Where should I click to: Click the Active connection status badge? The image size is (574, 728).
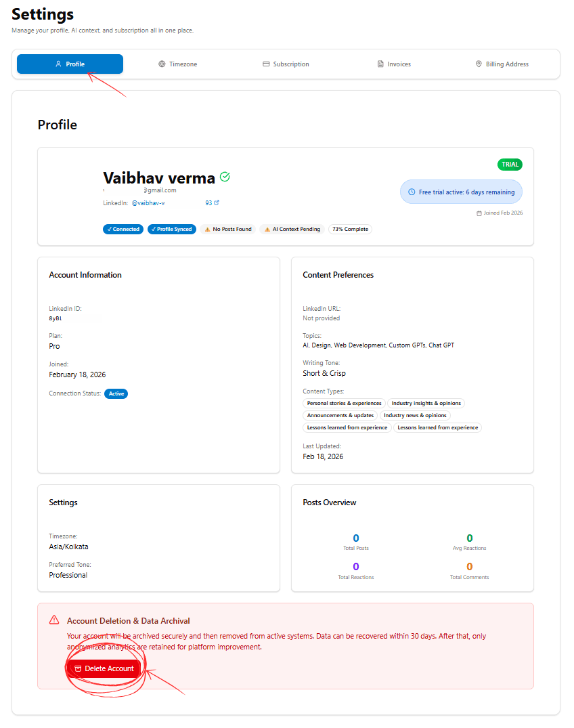[x=116, y=393]
